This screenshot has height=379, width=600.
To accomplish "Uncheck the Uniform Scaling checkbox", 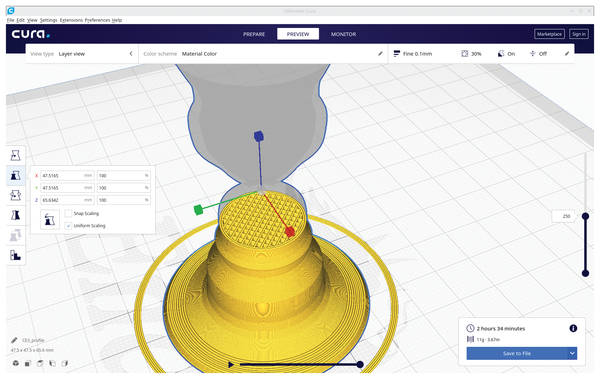I will click(68, 225).
